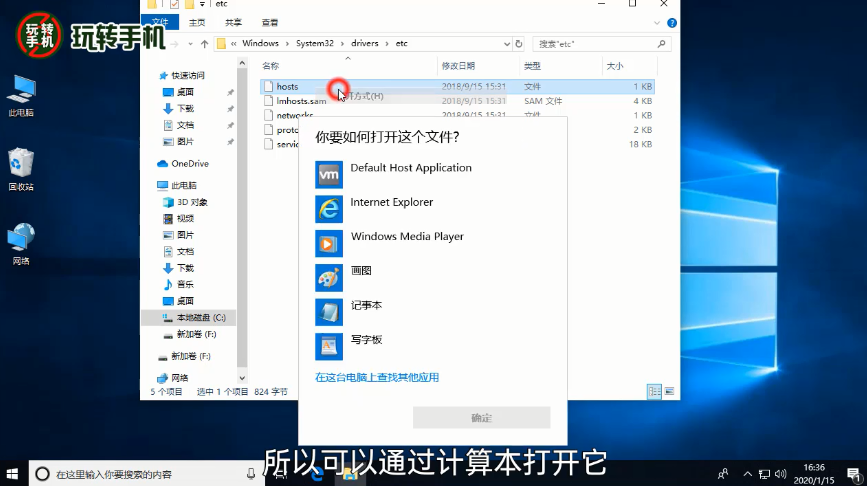Switch to the 共享 ribbon tab
This screenshot has width=867, height=486.
pos(233,23)
